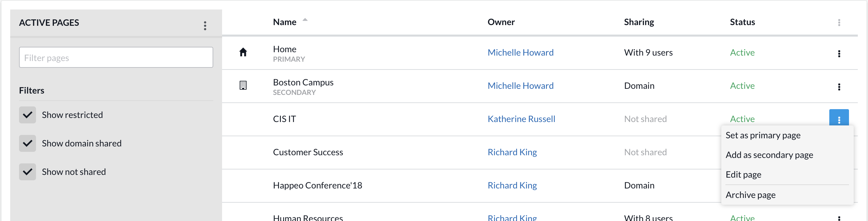
Task: Uncheck the Show restricted filter
Action: [x=28, y=115]
